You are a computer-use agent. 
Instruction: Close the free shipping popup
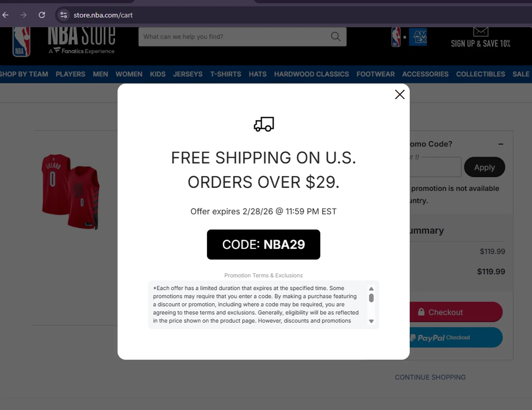pos(400,94)
